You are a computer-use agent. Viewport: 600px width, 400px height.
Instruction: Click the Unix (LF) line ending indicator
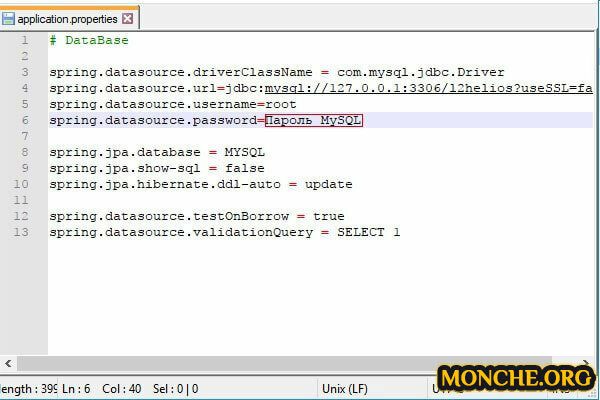(345, 388)
